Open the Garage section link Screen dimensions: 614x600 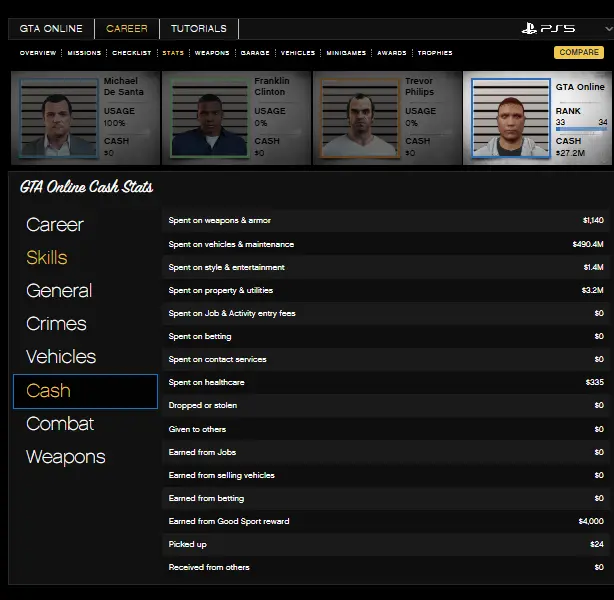(x=255, y=53)
